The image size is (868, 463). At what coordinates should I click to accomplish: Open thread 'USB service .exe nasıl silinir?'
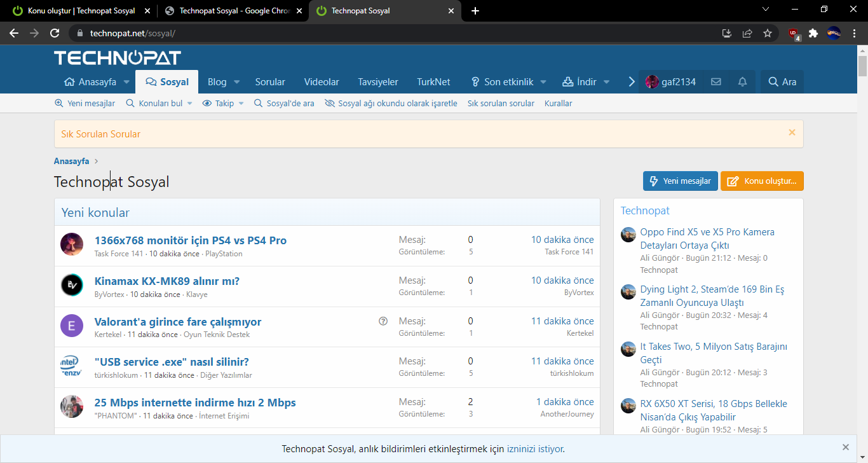[x=172, y=362]
